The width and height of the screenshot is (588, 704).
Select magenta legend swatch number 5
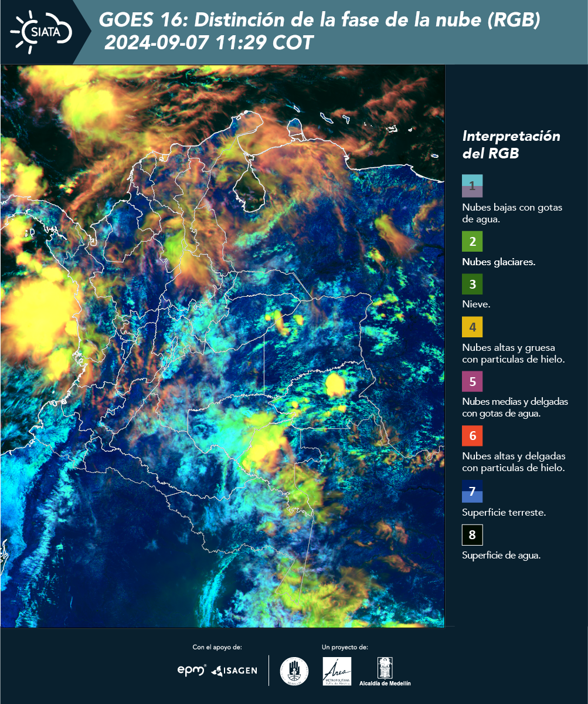pyautogui.click(x=472, y=381)
